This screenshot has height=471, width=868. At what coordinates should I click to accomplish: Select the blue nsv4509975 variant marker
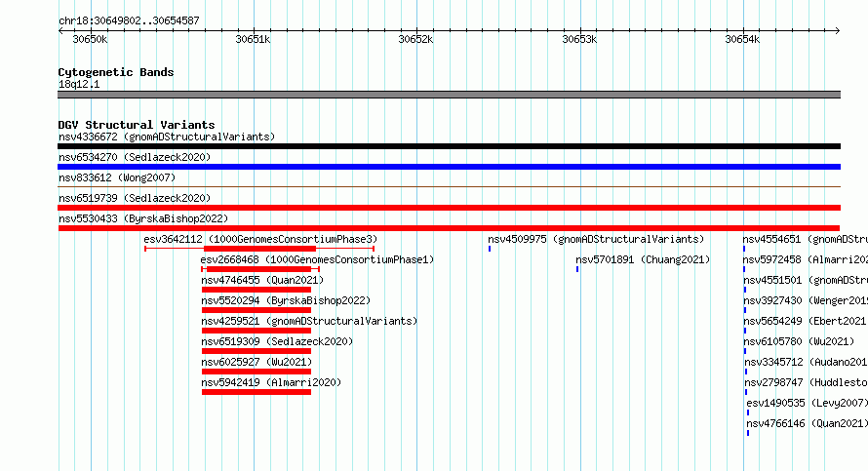coord(490,249)
